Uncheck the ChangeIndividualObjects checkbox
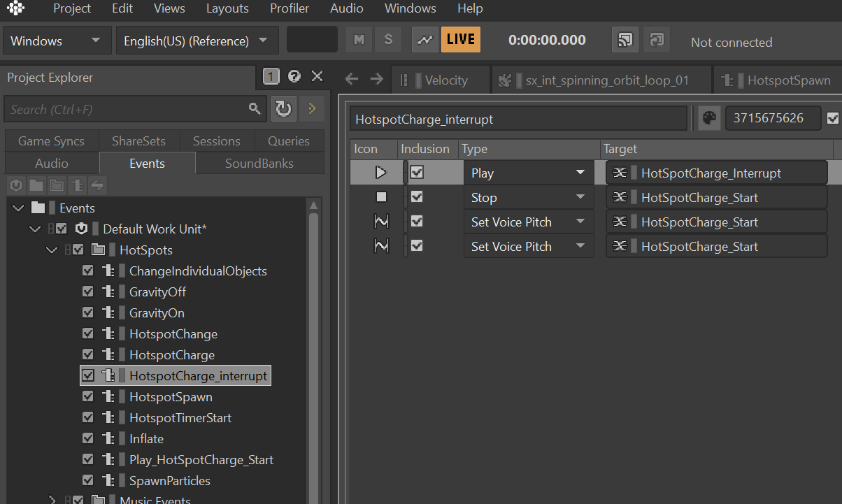Screen dimensions: 842x504 [x=88, y=271]
